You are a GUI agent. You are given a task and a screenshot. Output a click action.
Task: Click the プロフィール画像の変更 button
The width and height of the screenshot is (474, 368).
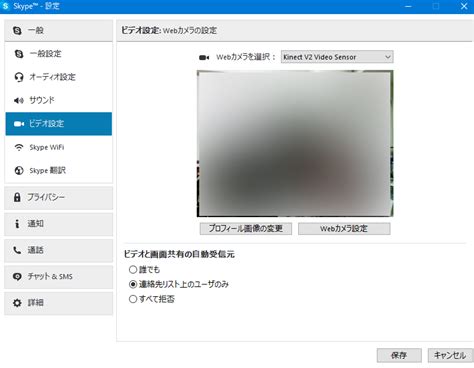246,229
